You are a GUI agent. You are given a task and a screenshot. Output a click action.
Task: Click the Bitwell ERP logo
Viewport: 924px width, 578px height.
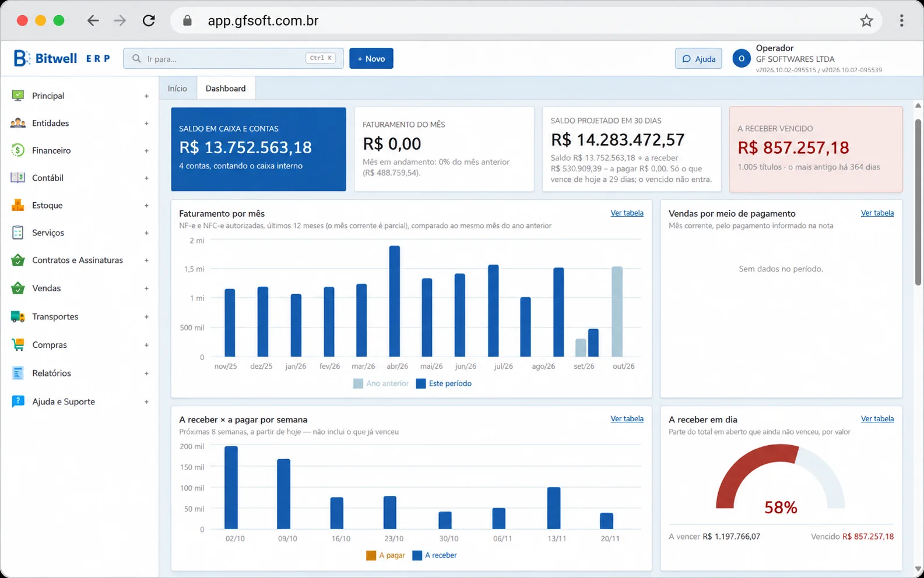tap(62, 58)
